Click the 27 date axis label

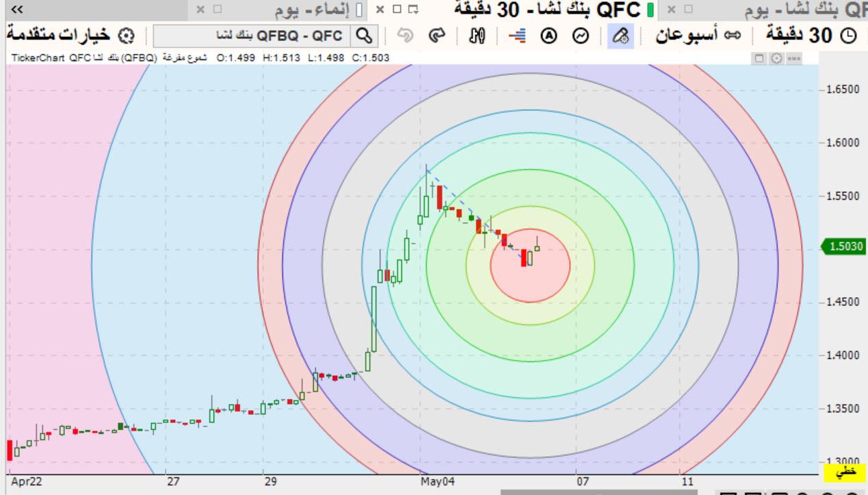pyautogui.click(x=174, y=482)
